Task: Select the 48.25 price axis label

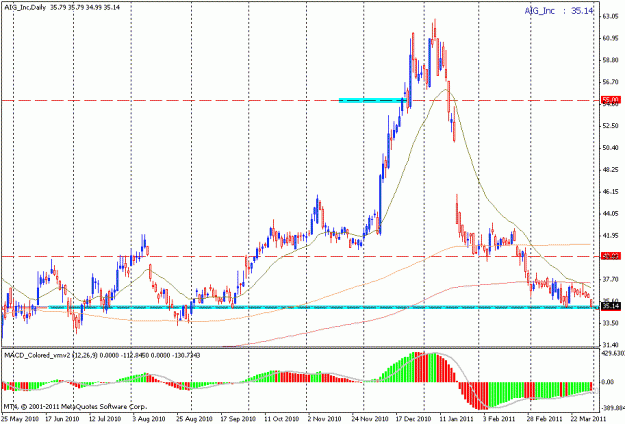Action: pyautogui.click(x=611, y=170)
